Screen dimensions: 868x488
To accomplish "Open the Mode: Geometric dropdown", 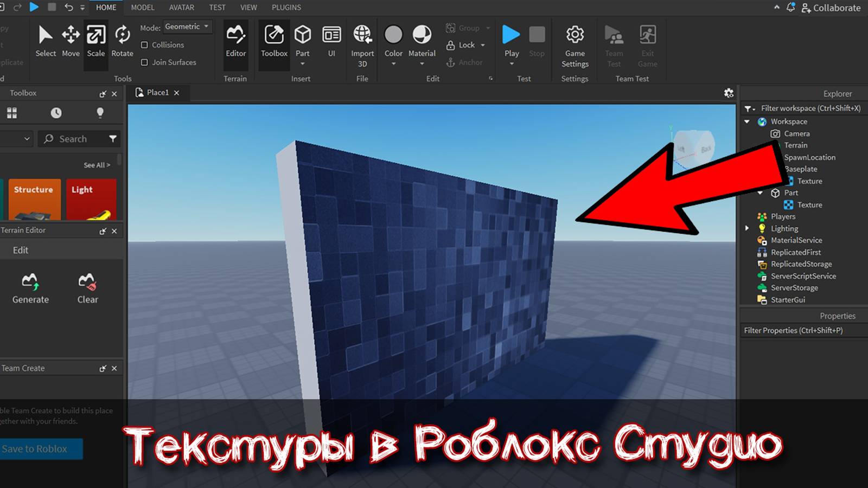I will [x=187, y=26].
